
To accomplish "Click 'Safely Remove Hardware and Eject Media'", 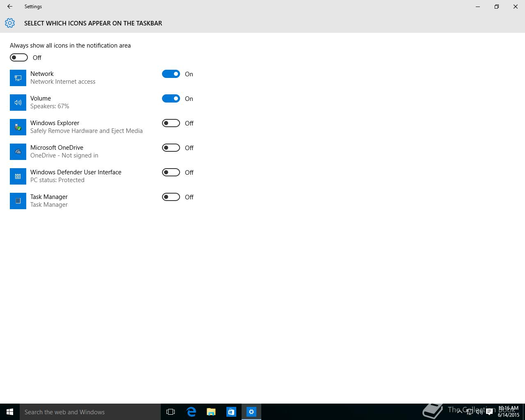I will point(87,131).
